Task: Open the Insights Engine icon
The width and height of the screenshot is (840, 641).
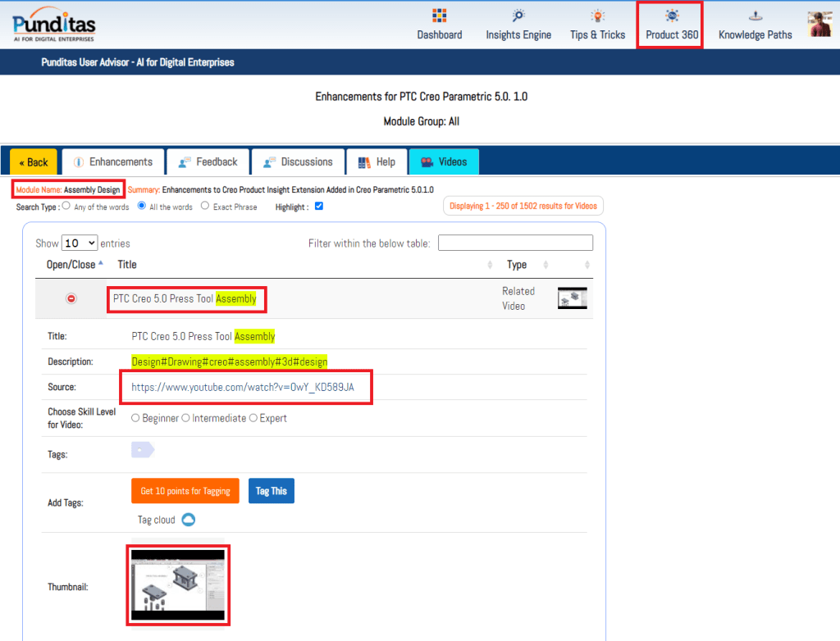Action: click(x=518, y=16)
